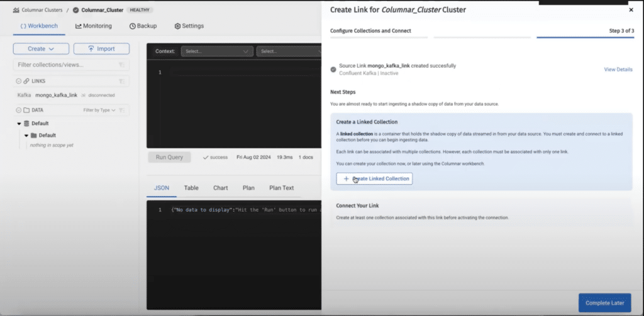The image size is (644, 316).
Task: Click the Default database icon
Action: (x=26, y=123)
